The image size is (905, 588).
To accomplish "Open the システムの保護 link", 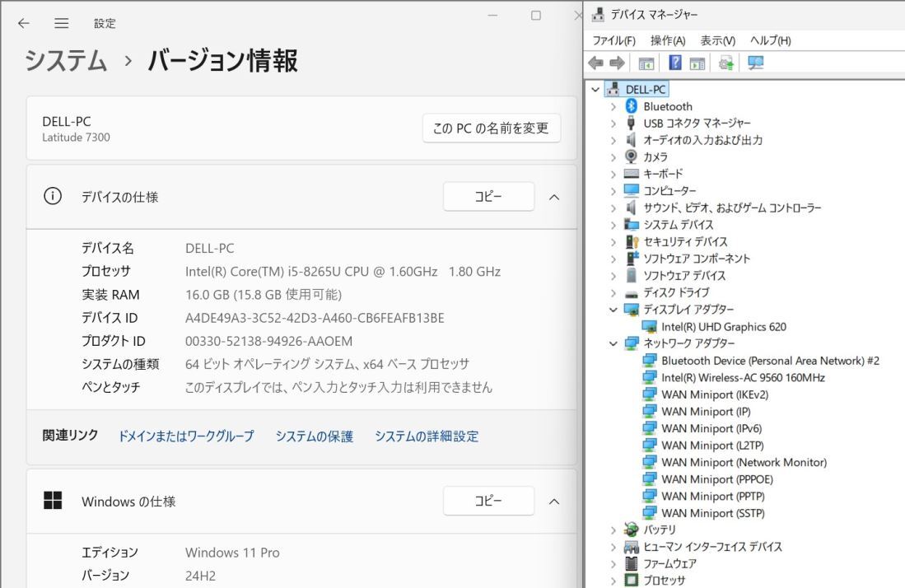I will click(x=315, y=436).
